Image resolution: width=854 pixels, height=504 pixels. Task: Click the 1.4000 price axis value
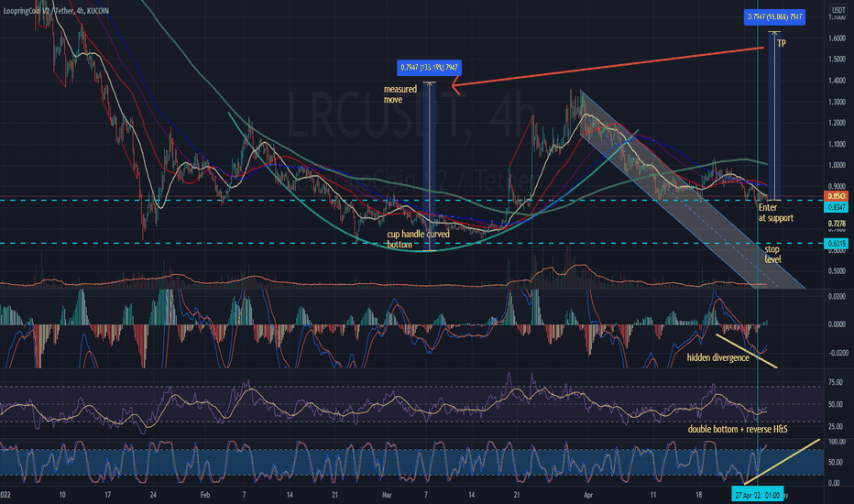(x=838, y=81)
